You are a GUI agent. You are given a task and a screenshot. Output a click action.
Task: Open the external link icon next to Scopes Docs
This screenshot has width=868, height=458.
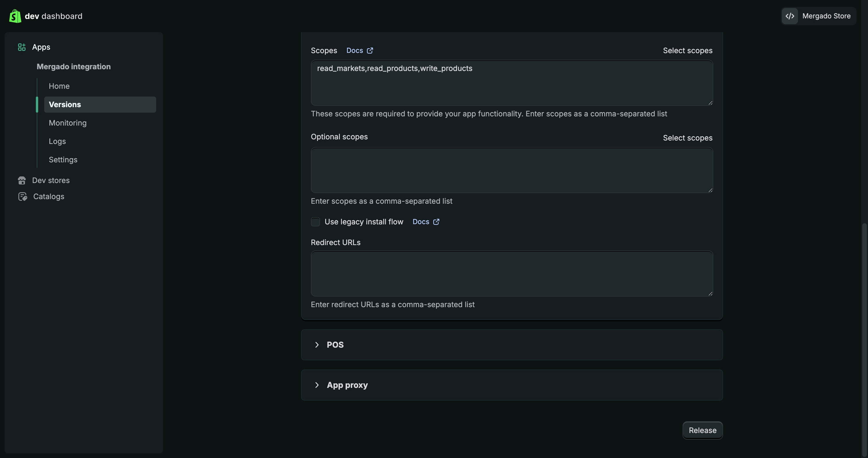click(x=370, y=51)
